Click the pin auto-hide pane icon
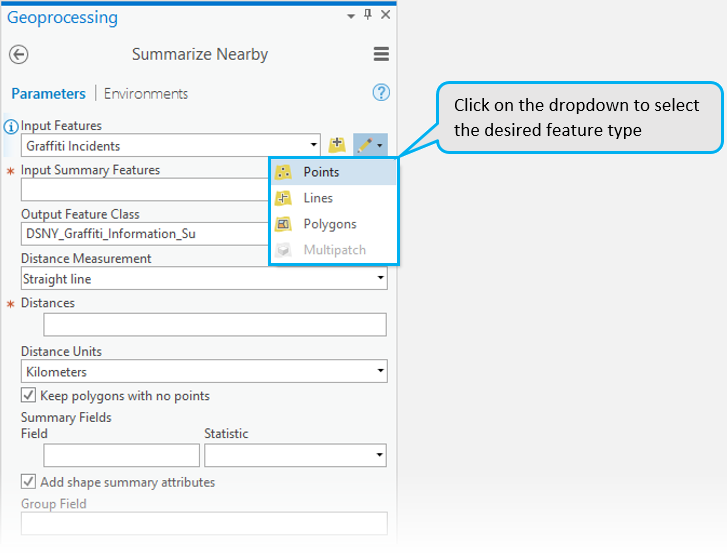727x554 pixels. tap(368, 15)
